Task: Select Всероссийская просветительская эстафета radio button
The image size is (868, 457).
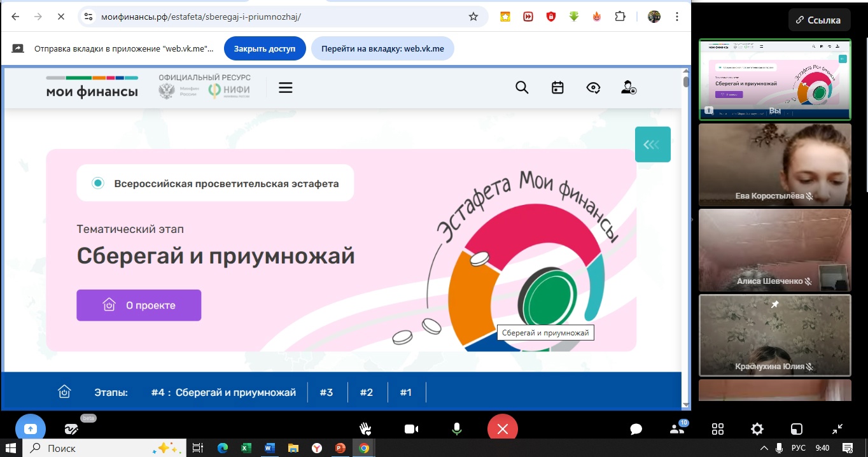Action: tap(98, 183)
